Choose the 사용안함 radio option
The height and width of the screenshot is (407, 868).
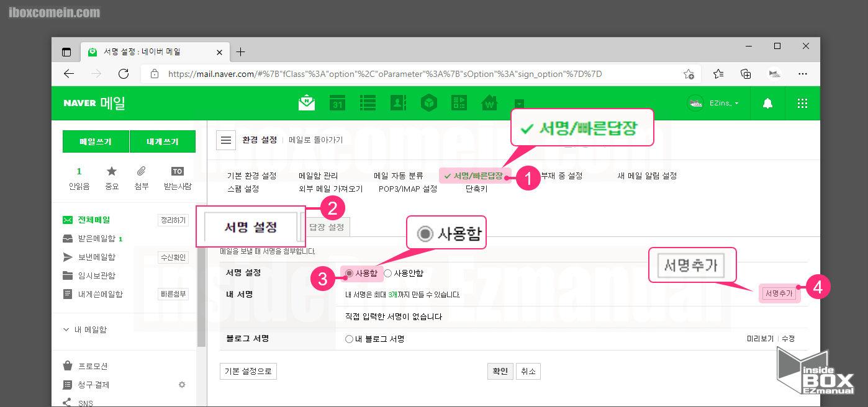[x=388, y=273]
